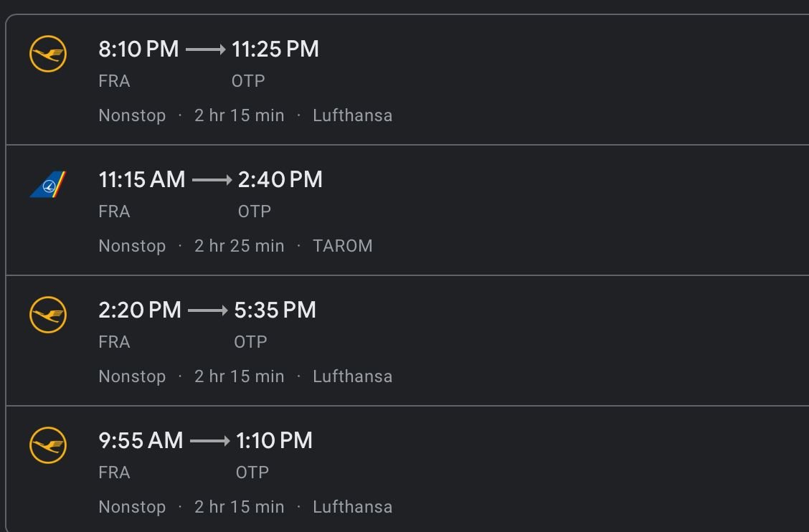Click Lufthansa logo of 9:55 AM flight
This screenshot has height=532, width=809.
tap(48, 445)
